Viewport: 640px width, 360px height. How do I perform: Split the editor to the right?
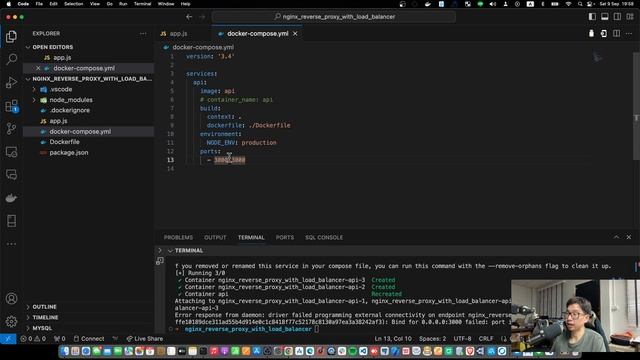tap(616, 33)
